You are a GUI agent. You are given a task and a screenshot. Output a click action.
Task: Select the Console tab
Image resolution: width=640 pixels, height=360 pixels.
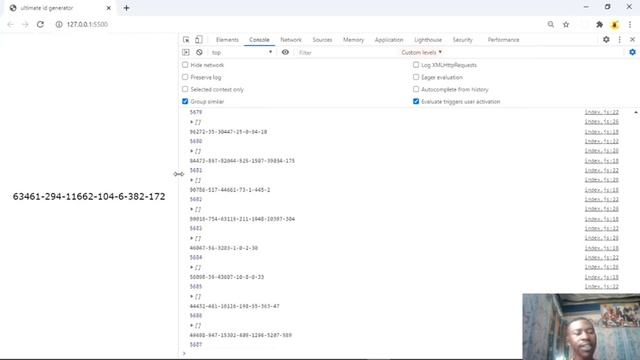(x=259, y=40)
